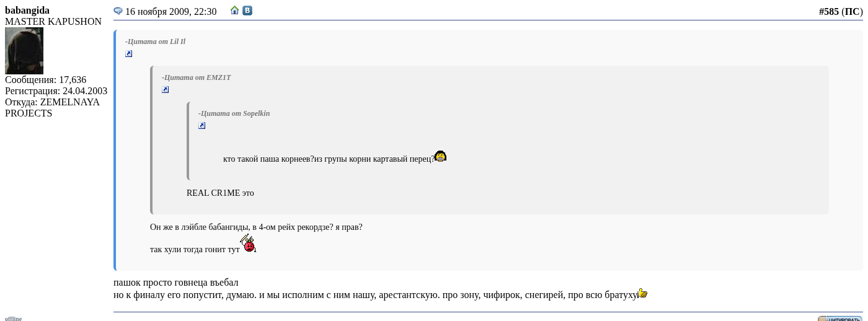
Task: Click the speech bubble icon beside the post date
Action: point(118,11)
